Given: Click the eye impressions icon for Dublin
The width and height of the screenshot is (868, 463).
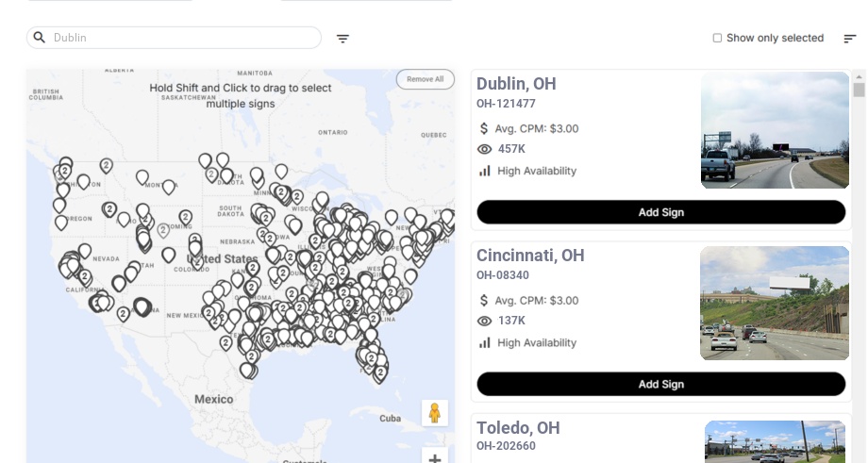Looking at the screenshot, I should click(x=485, y=149).
